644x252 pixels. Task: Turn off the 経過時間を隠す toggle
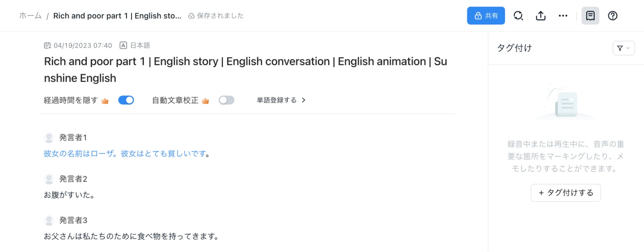[x=126, y=100]
